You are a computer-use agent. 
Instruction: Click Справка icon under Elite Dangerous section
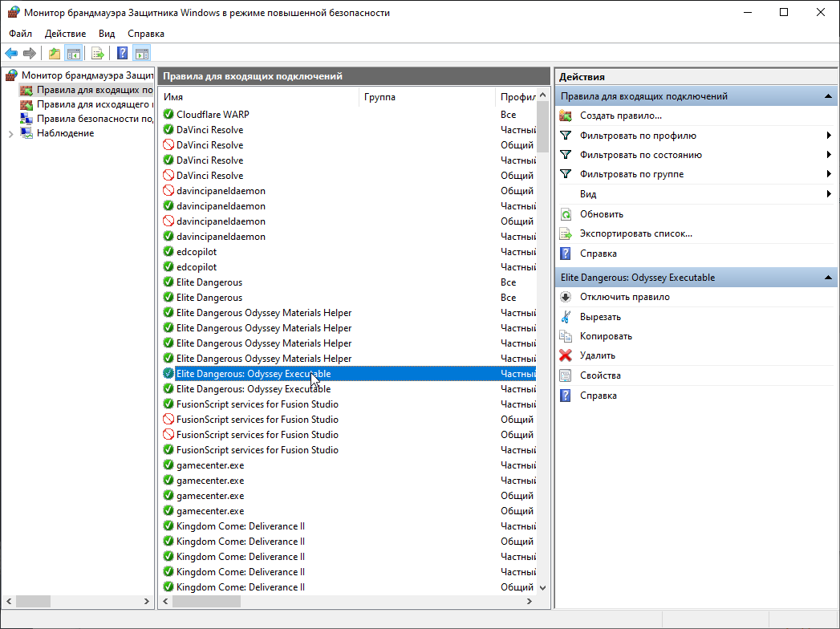(566, 396)
